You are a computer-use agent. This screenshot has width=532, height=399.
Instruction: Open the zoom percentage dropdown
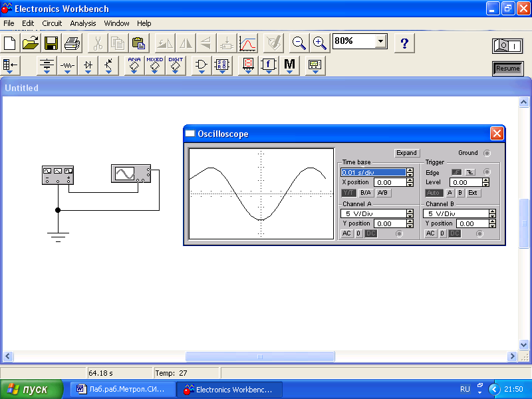tap(381, 41)
